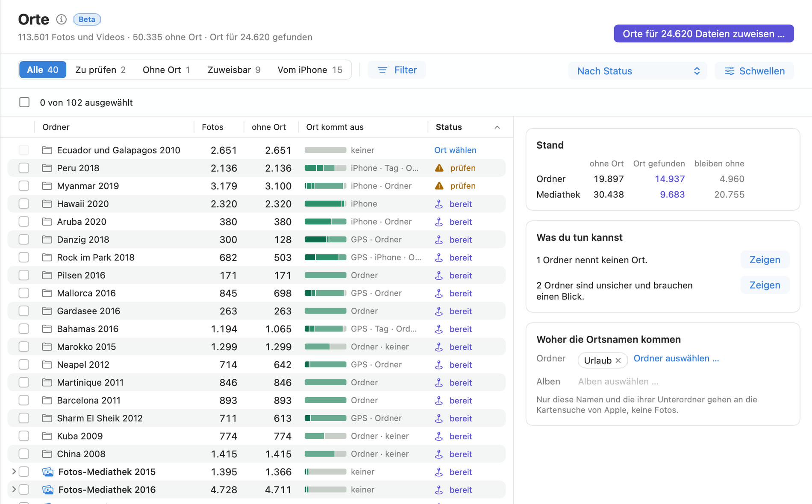Click the folder icon of Ecuador und Galapagos 2010
Image resolution: width=812 pixels, height=504 pixels.
(x=47, y=150)
